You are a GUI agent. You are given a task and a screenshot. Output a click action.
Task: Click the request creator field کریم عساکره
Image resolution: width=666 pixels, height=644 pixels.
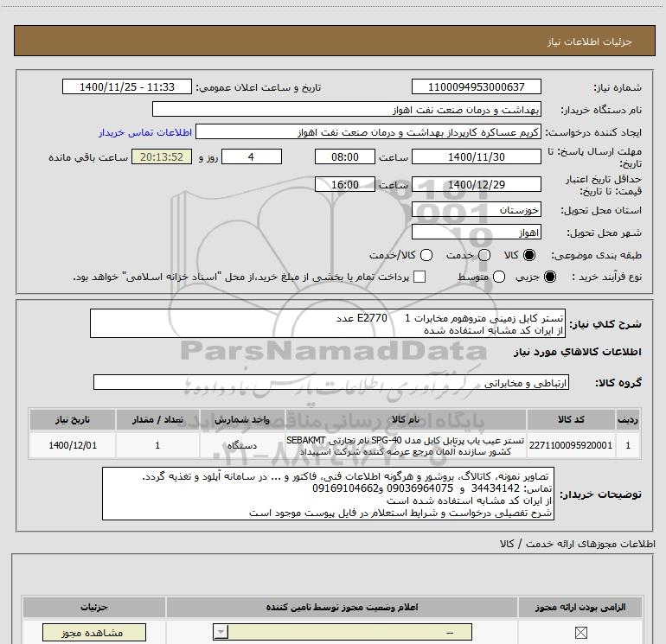click(368, 132)
